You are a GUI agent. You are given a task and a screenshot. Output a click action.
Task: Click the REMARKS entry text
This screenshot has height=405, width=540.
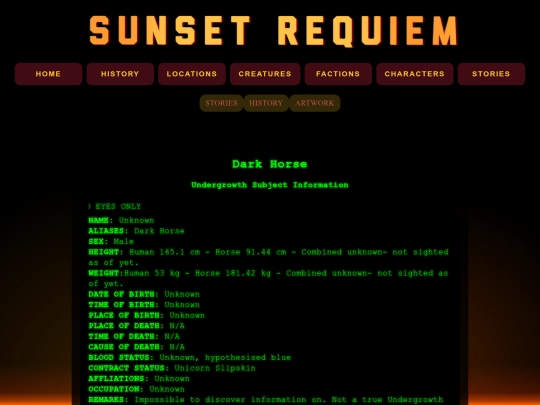266,400
